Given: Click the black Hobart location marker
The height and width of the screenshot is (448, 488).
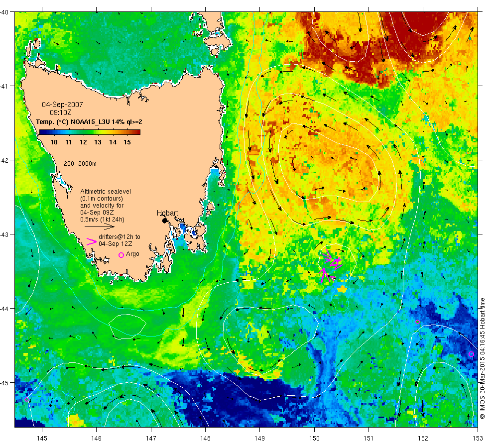Looking at the screenshot, I should (x=165, y=221).
